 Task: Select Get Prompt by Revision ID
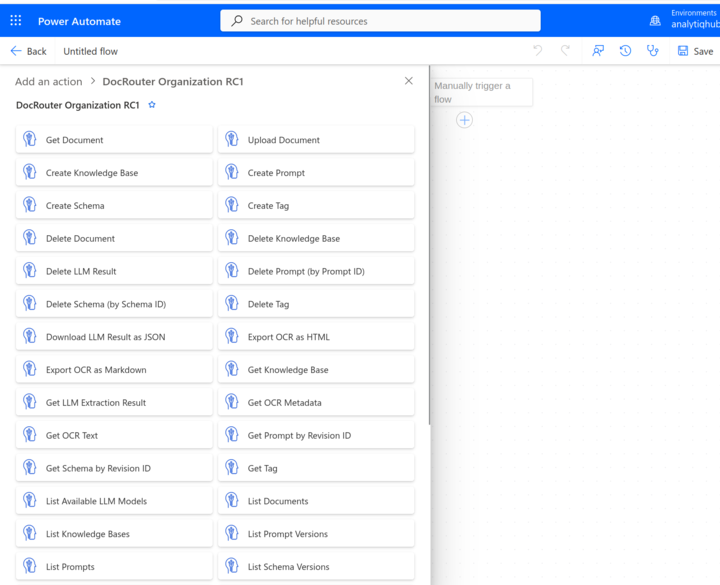[316, 435]
